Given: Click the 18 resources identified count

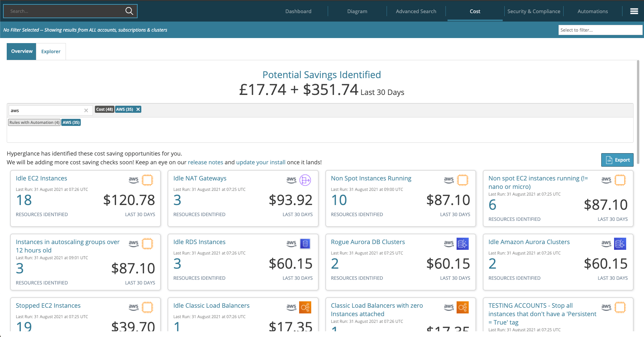Looking at the screenshot, I should pyautogui.click(x=24, y=200).
